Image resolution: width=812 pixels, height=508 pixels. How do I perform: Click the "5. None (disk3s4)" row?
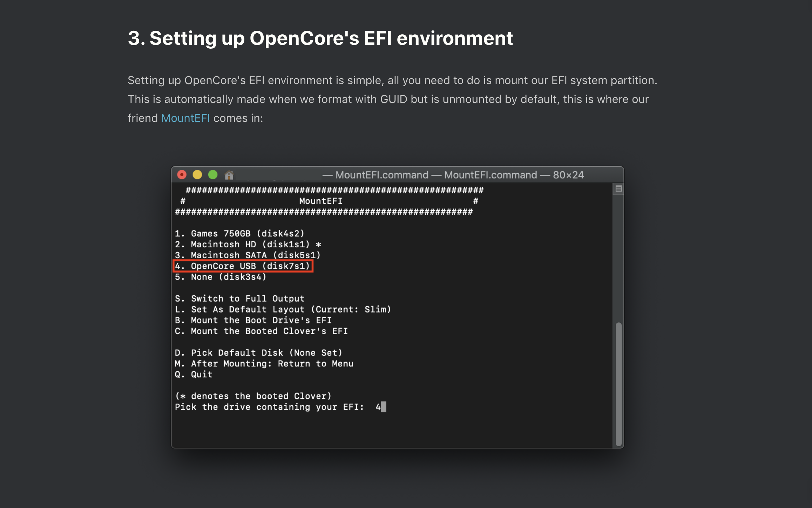tap(221, 277)
